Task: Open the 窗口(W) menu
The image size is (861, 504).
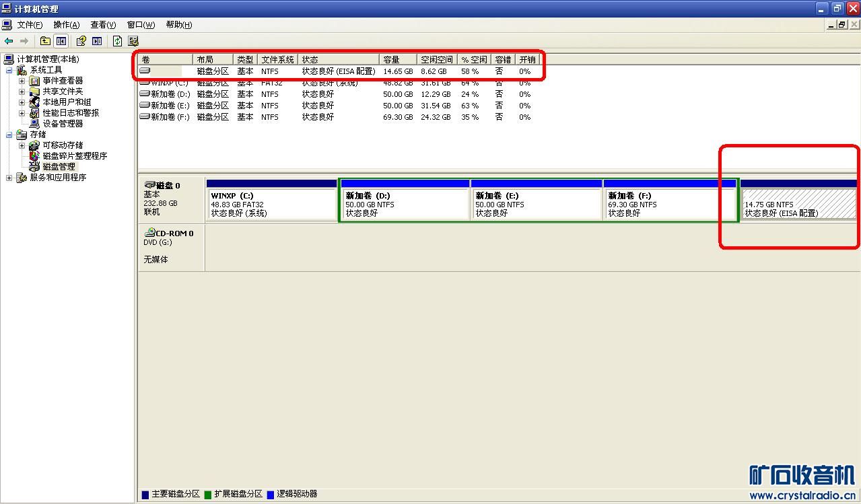Action: 141,25
